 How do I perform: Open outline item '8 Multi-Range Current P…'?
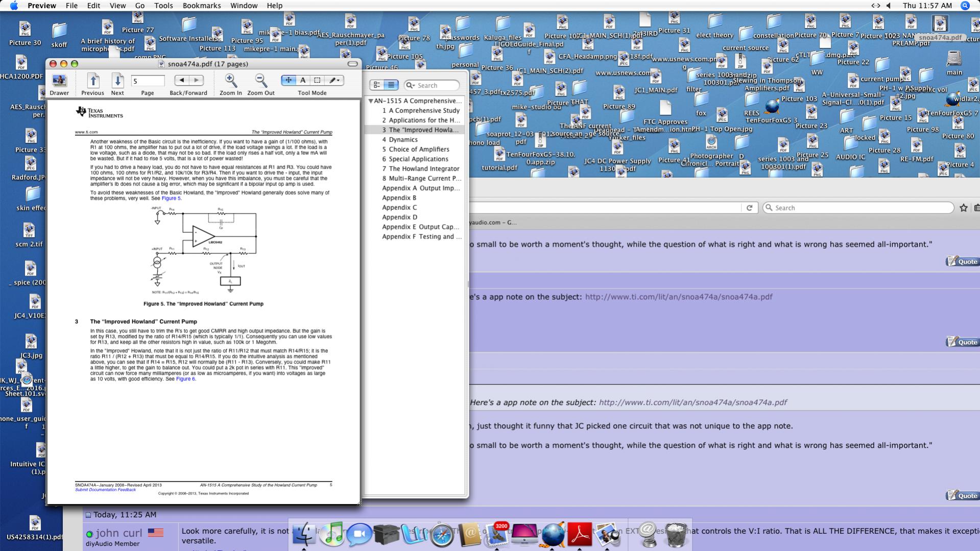pyautogui.click(x=421, y=178)
